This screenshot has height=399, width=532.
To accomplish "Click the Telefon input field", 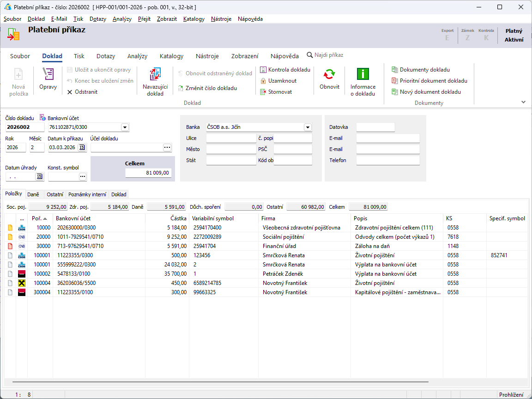I will [x=388, y=160].
